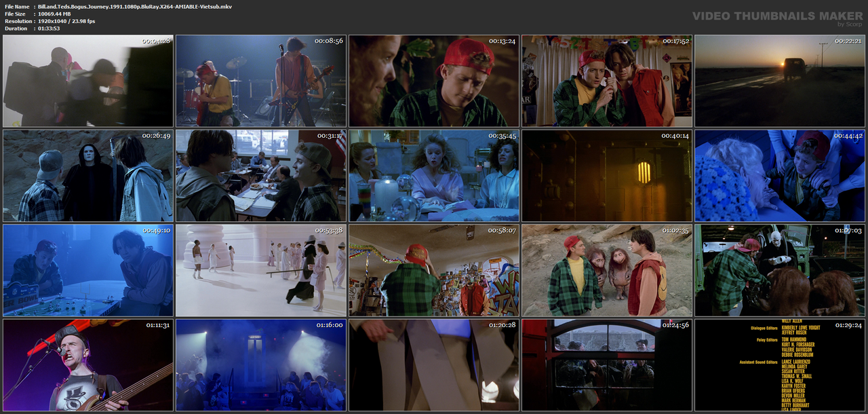This screenshot has height=414, width=868.
Task: Pick the bass player thumbnail at 01:11:31
Action: coord(87,365)
